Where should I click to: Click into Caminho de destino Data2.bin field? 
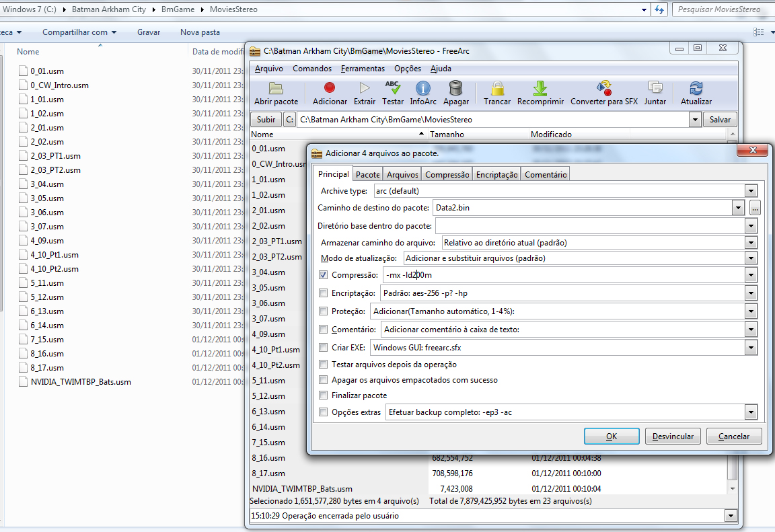click(x=582, y=208)
